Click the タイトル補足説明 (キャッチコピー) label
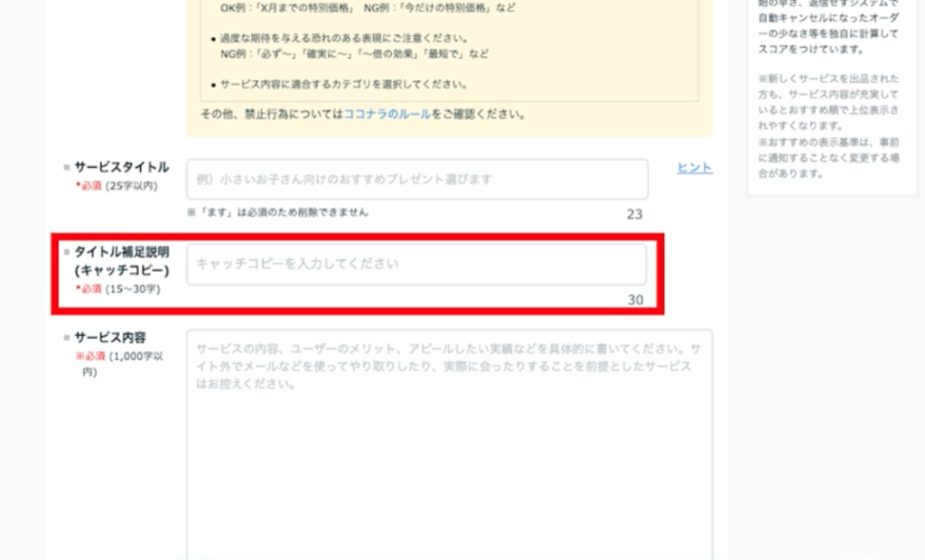This screenshot has width=925, height=560. tap(122, 261)
